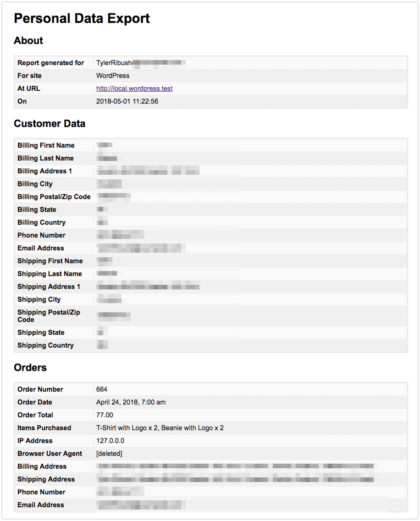Click the WordPress site name value
Viewport: 420px width, 521px height.
[113, 76]
